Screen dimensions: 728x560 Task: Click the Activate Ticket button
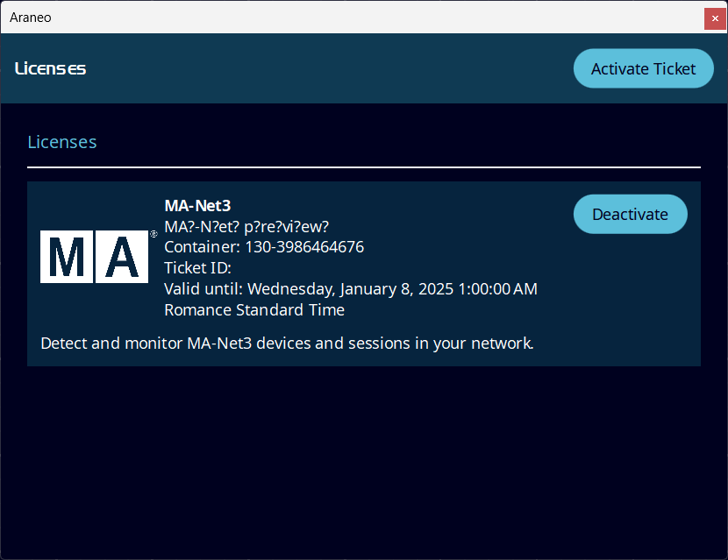(x=643, y=68)
